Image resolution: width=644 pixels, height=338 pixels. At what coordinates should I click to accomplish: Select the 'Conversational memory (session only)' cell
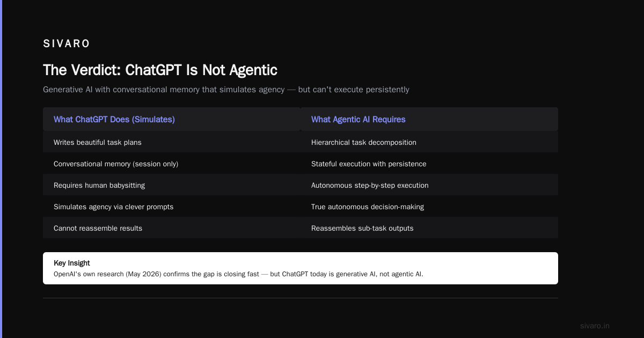click(x=172, y=164)
